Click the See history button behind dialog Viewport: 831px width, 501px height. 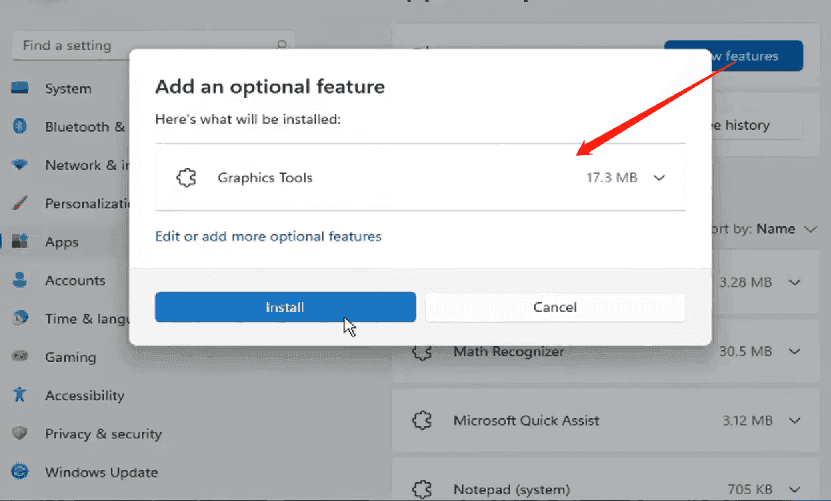click(757, 125)
